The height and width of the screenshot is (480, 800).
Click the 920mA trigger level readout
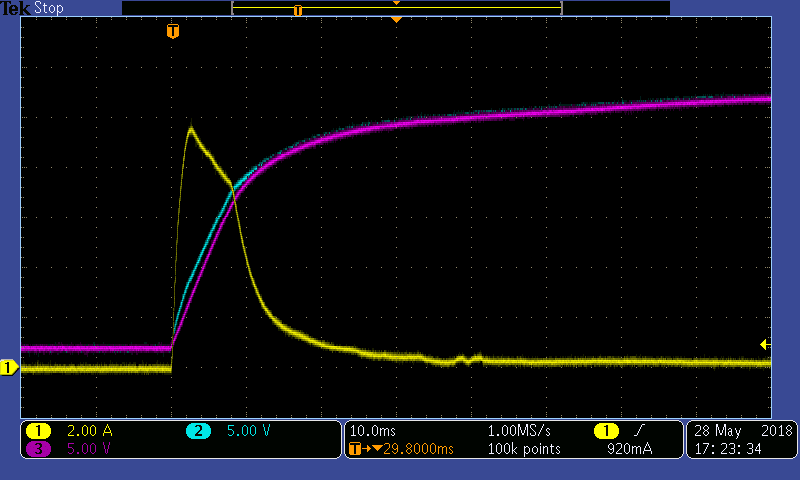click(630, 449)
